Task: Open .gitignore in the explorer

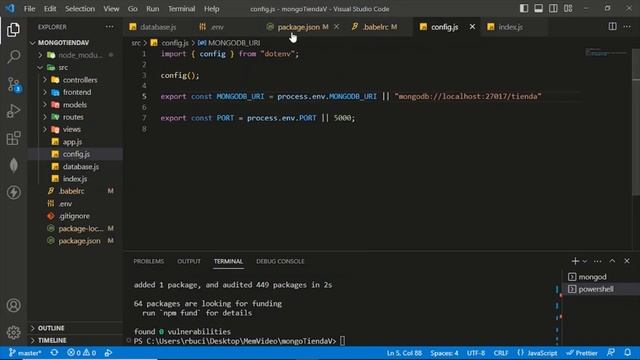Action: pyautogui.click(x=75, y=216)
